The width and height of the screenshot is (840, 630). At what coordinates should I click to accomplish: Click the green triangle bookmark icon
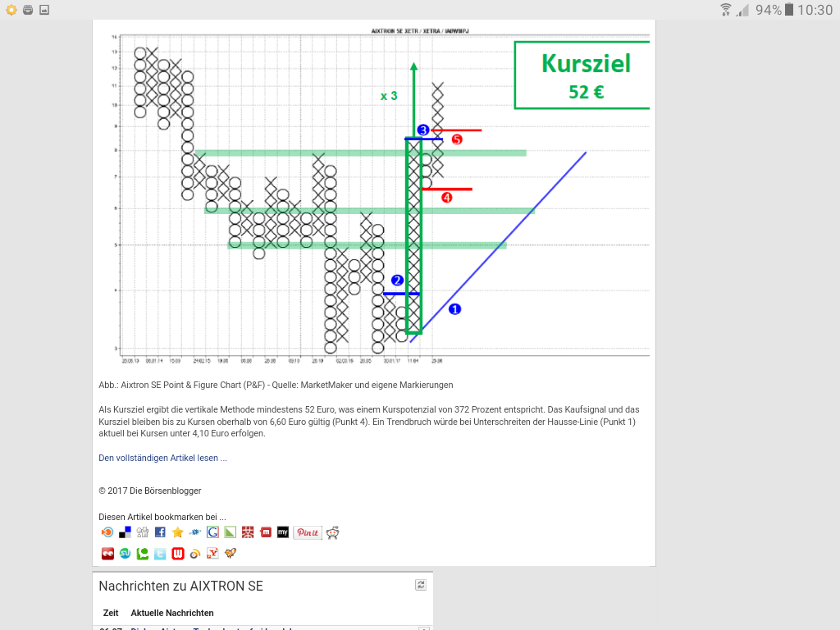231,532
